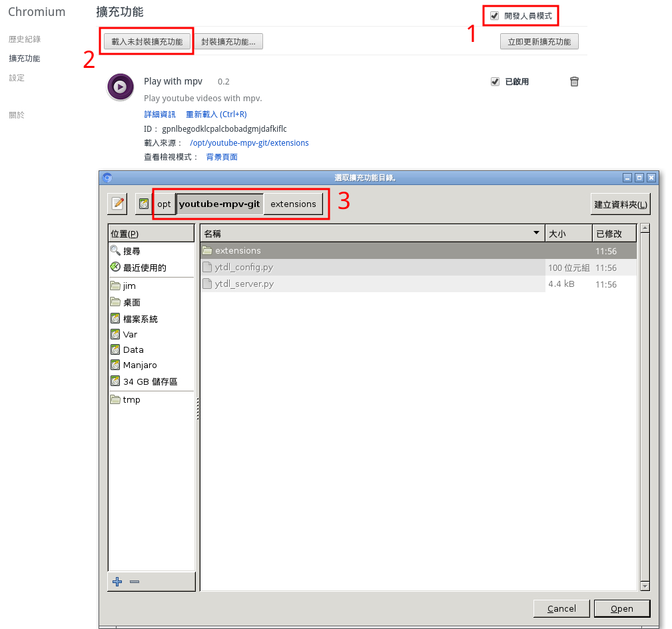Open File System (檔案系統) place

click(152, 319)
